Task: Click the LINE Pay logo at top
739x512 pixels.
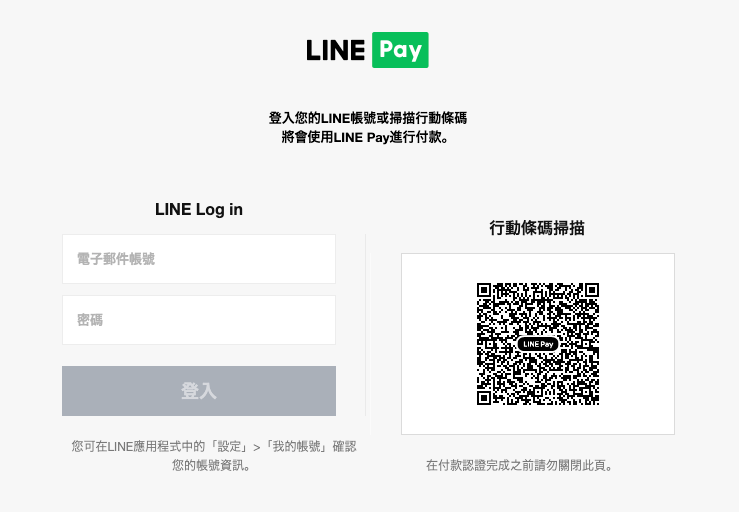Action: [367, 50]
